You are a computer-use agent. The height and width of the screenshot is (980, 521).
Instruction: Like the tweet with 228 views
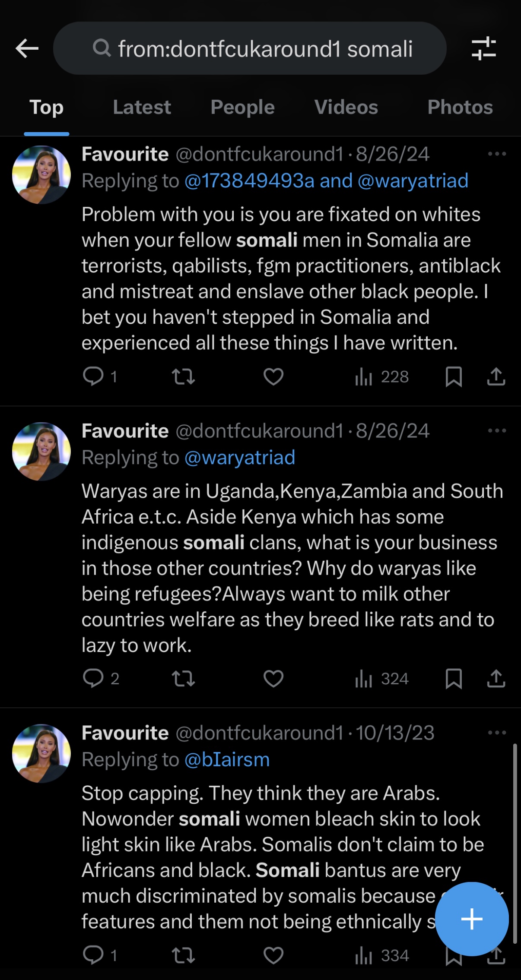(x=273, y=376)
